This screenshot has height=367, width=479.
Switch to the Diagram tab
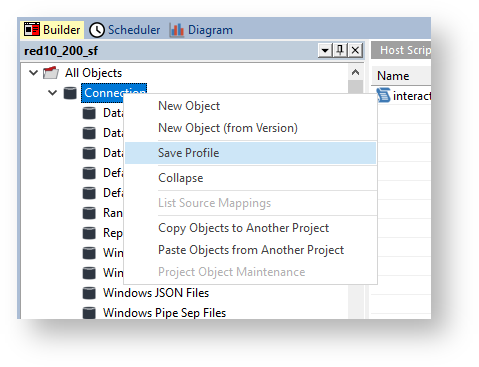(201, 30)
